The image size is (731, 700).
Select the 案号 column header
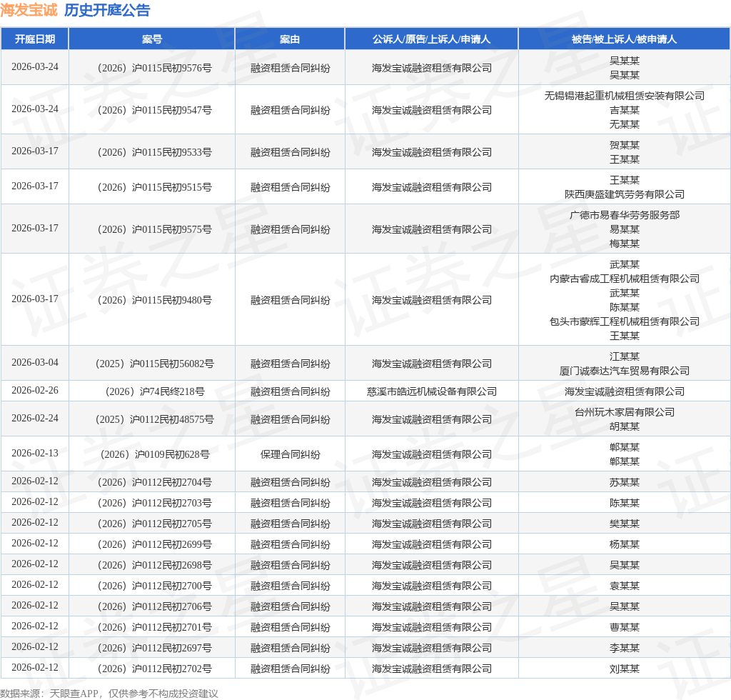152,39
